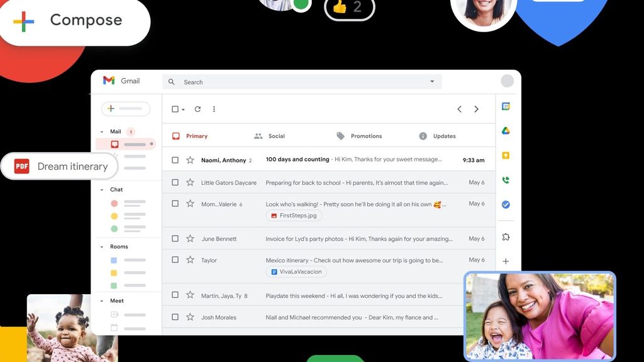The height and width of the screenshot is (362, 644).
Task: Switch to the Social tab
Action: coord(269,136)
